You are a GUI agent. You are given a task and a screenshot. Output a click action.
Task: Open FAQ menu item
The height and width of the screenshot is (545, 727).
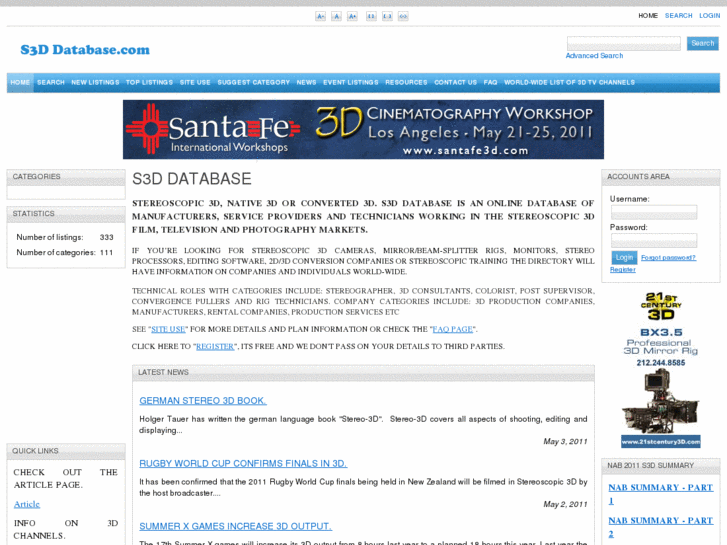[490, 83]
